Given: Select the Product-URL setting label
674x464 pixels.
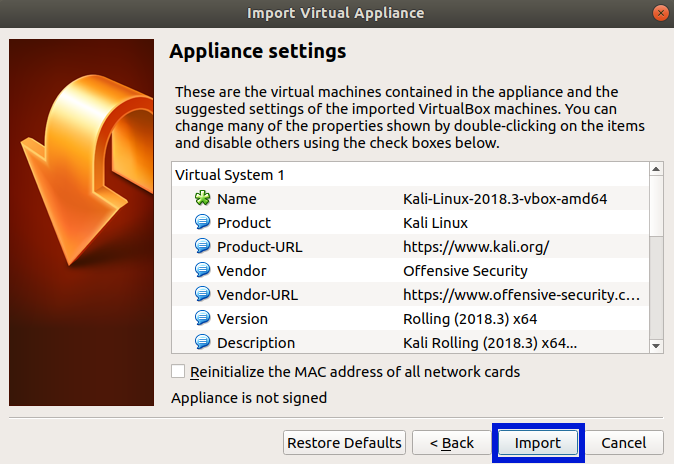Looking at the screenshot, I should click(260, 247).
